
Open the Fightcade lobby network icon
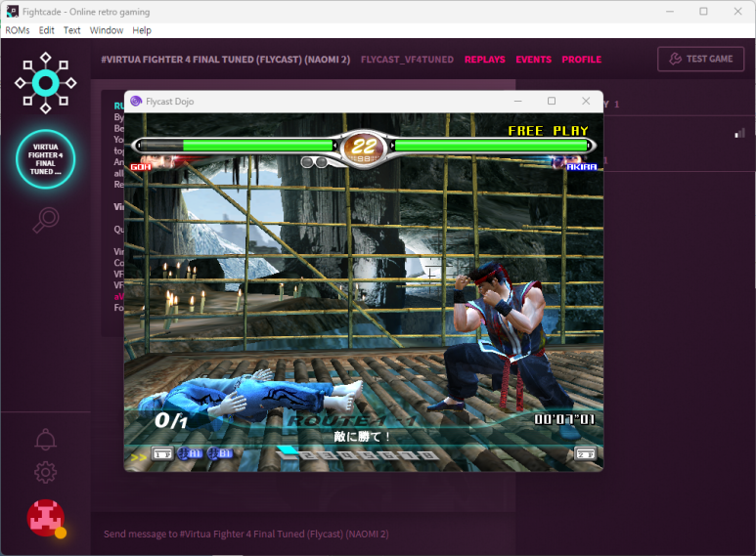(45, 83)
